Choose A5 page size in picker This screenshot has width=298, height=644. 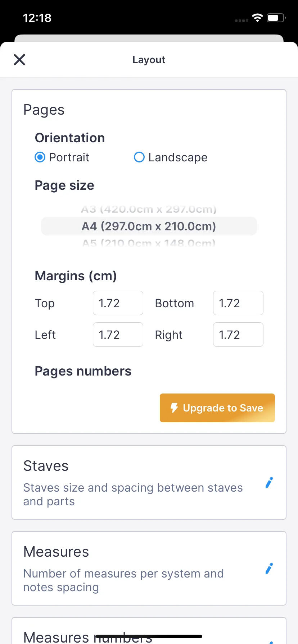coord(149,243)
